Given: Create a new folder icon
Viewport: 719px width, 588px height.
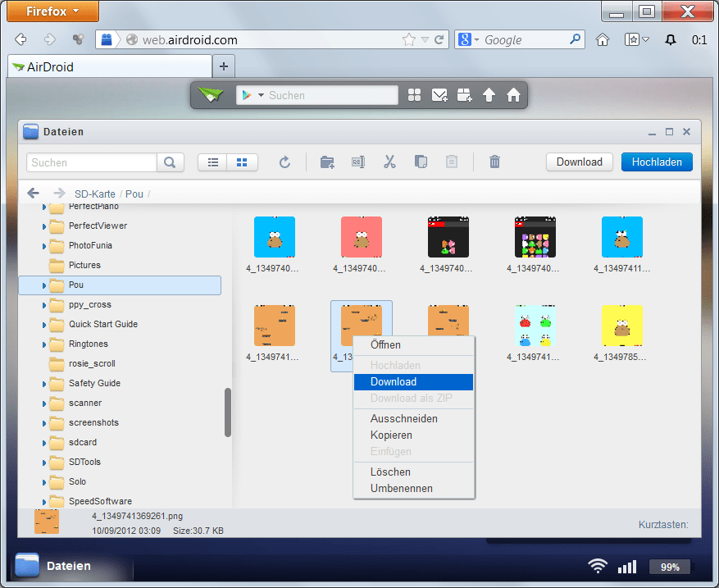Looking at the screenshot, I should click(327, 162).
